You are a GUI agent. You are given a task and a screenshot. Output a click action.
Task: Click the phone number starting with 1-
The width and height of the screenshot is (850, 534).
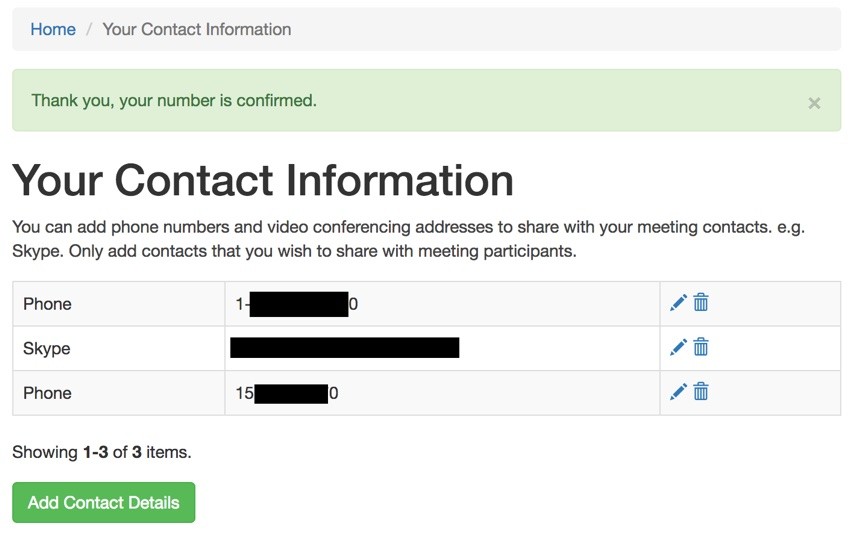click(x=297, y=304)
